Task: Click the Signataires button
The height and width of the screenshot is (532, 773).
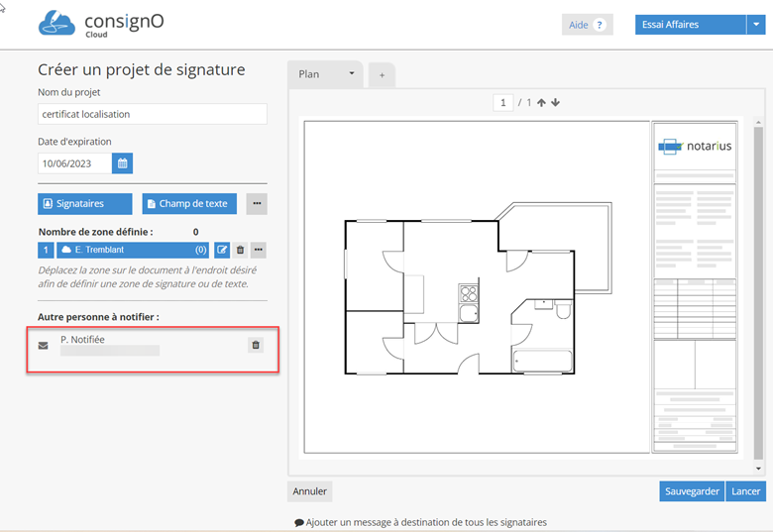Action: (x=85, y=204)
